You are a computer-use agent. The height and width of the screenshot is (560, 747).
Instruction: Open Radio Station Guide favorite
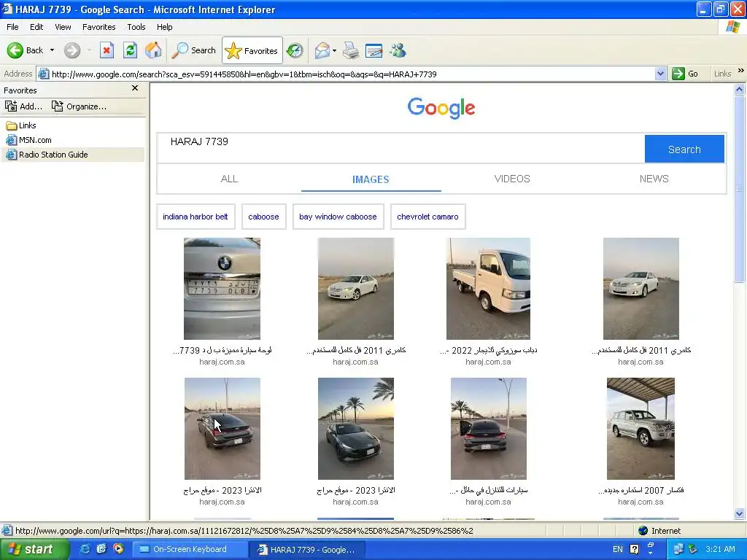47,155
